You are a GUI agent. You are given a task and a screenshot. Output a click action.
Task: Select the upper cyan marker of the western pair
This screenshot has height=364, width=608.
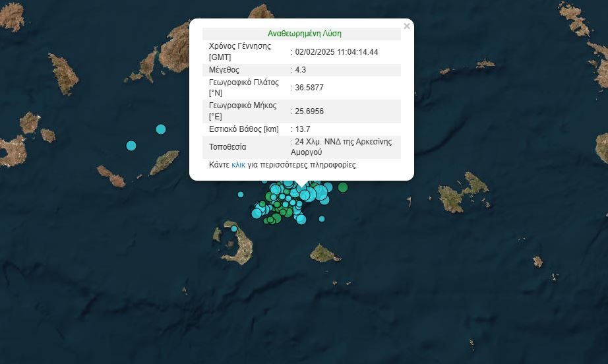[160, 129]
